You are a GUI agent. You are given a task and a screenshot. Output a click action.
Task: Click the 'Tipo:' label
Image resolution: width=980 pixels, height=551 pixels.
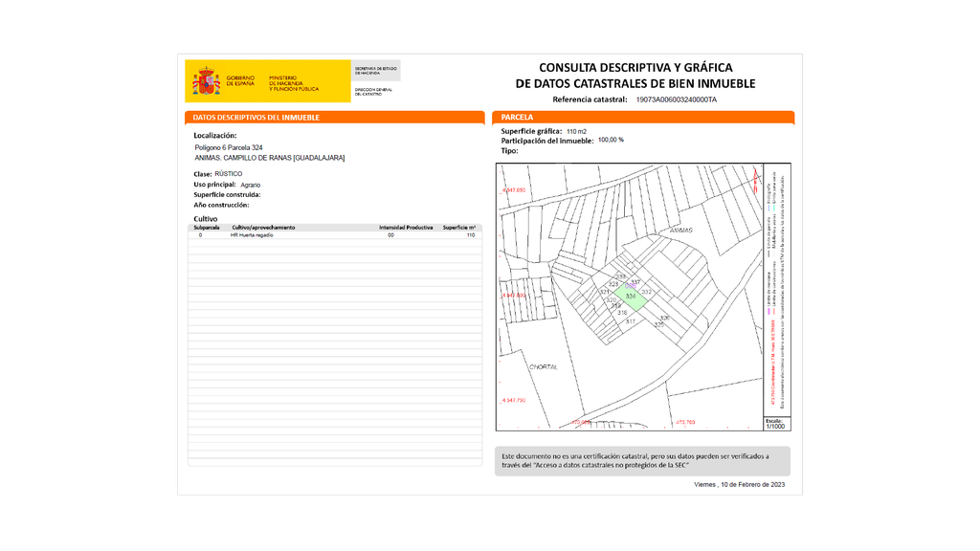pos(509,150)
